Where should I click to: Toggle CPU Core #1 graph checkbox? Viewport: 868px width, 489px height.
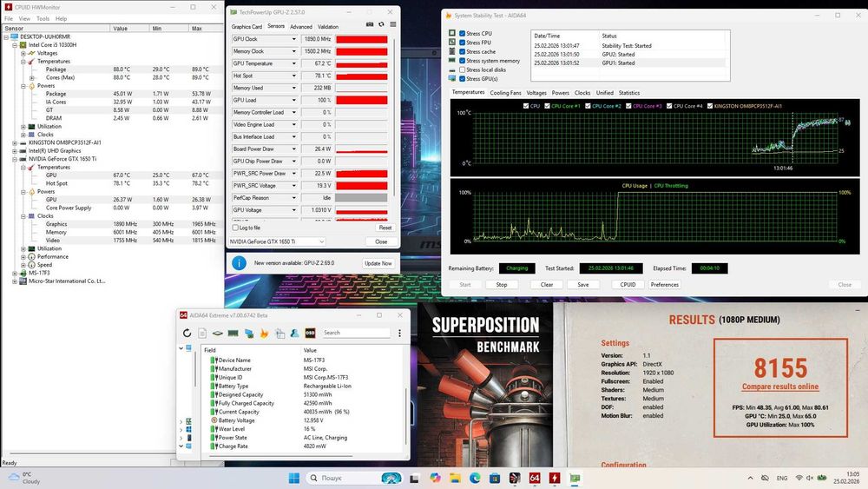click(547, 106)
